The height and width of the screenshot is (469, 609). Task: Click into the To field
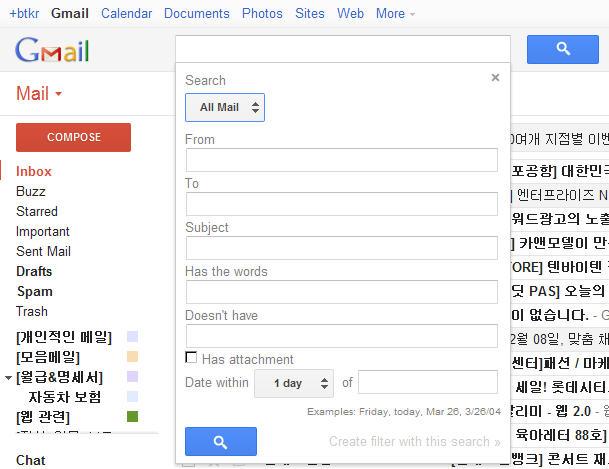pos(342,204)
